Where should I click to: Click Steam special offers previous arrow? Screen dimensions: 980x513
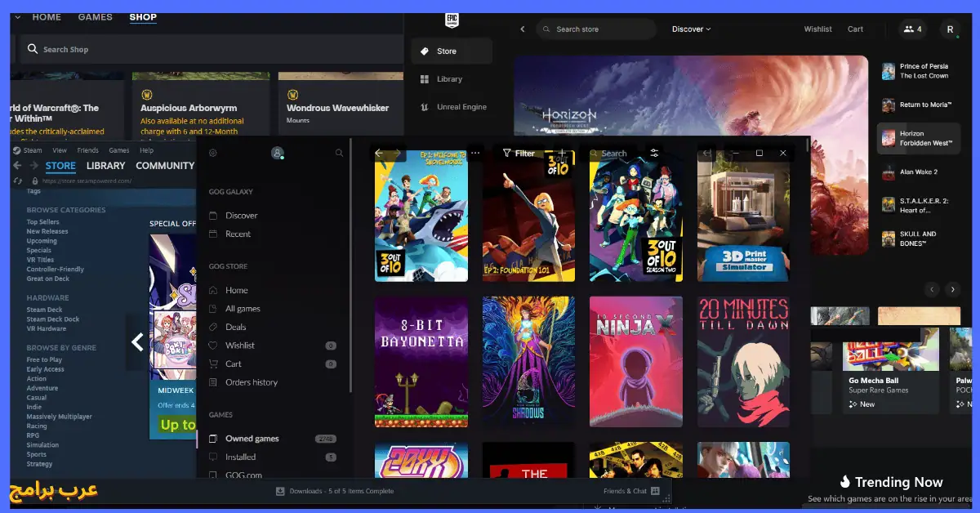[x=137, y=342]
